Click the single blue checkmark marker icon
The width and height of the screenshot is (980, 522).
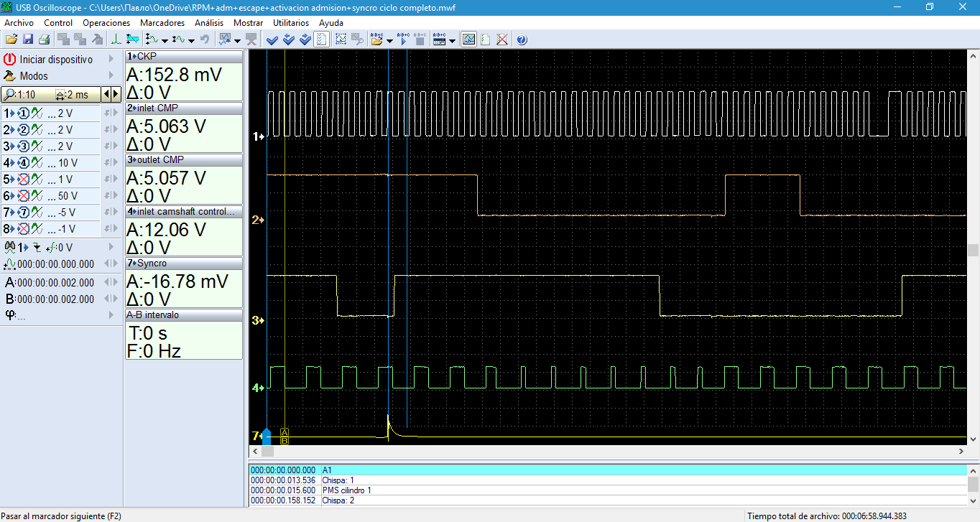click(272, 39)
